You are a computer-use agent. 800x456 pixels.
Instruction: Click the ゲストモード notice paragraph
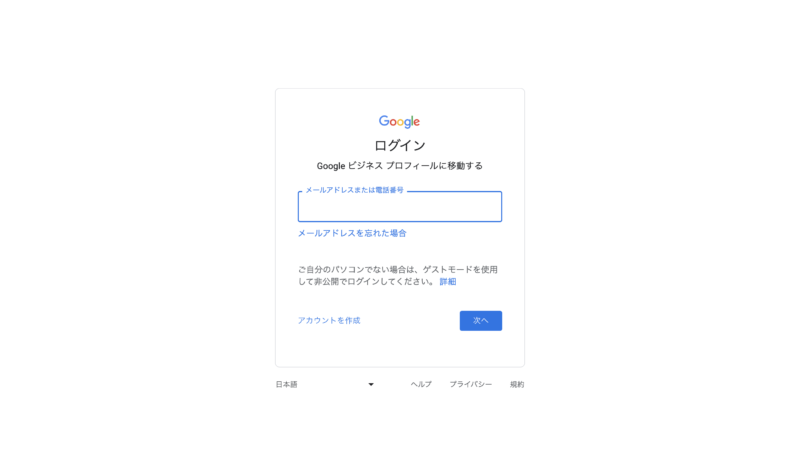pos(398,275)
